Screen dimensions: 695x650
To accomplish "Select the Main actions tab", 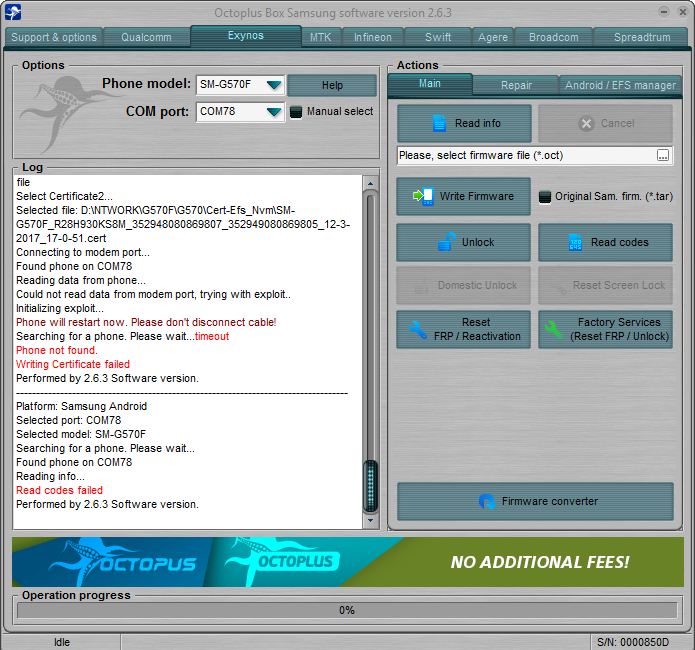I will 429,84.
